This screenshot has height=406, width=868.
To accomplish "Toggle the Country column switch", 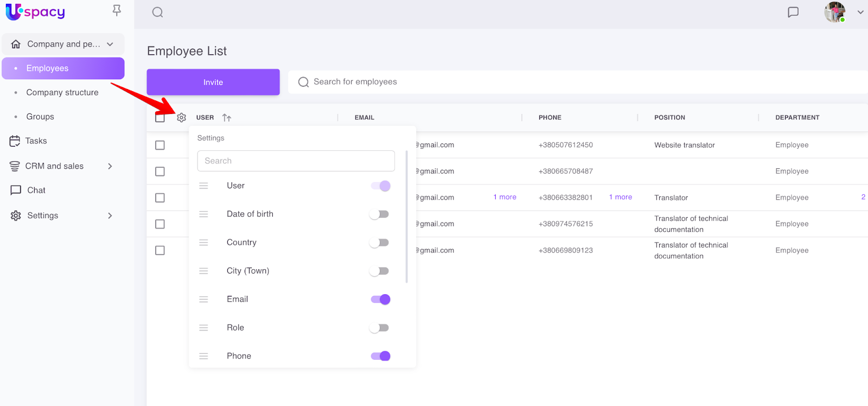I will point(380,243).
